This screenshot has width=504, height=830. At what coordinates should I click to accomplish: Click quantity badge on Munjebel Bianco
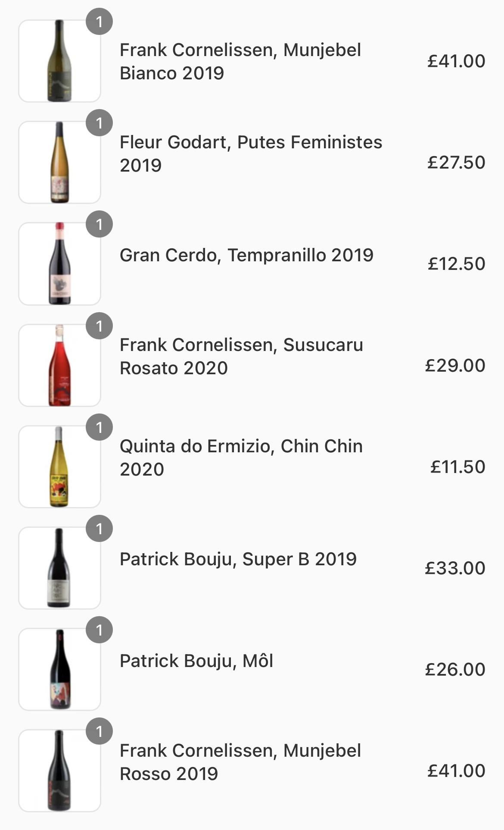click(x=99, y=22)
